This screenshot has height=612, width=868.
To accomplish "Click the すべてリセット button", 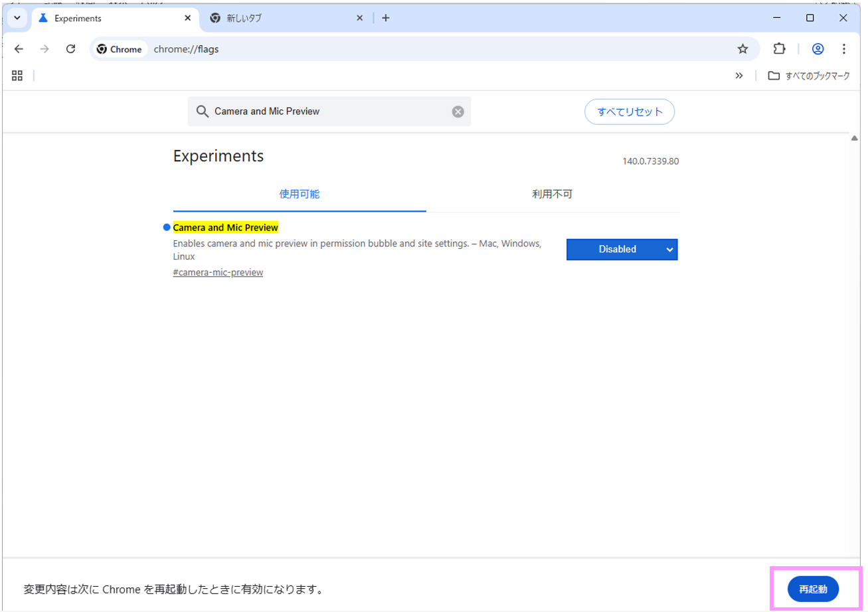I will (629, 112).
